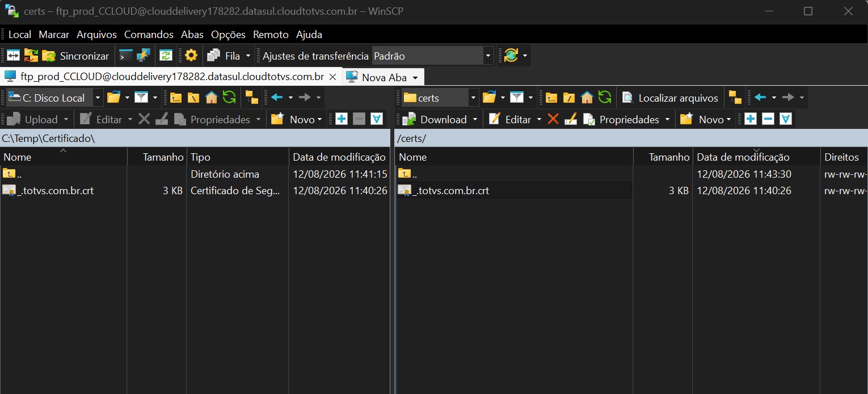Open the Opções menu
The width and height of the screenshot is (868, 394).
click(x=228, y=35)
